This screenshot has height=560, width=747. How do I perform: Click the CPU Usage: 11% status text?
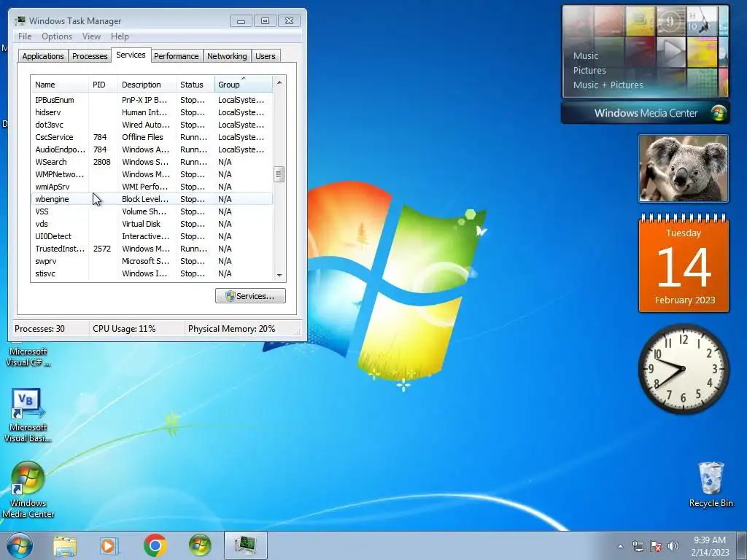[x=124, y=329]
